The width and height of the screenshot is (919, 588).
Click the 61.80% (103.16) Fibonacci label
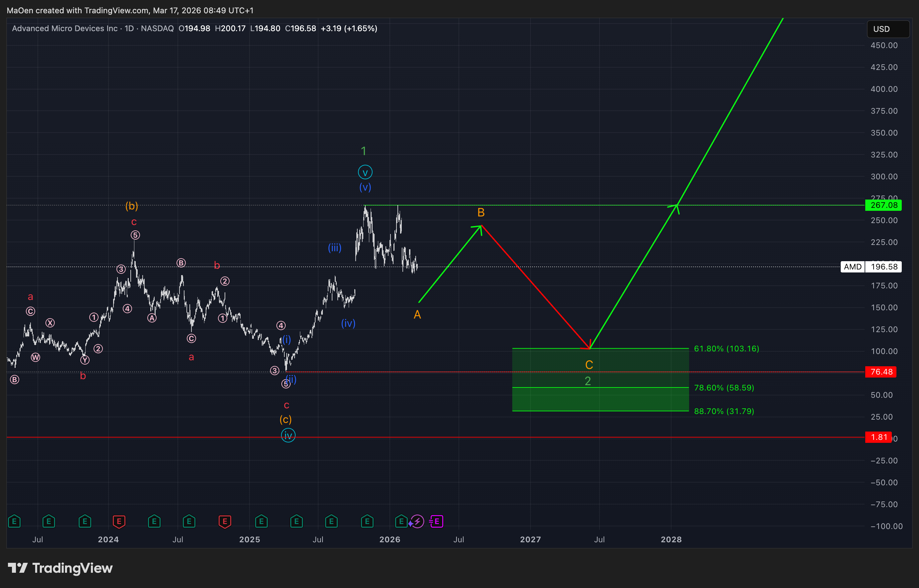click(x=726, y=349)
